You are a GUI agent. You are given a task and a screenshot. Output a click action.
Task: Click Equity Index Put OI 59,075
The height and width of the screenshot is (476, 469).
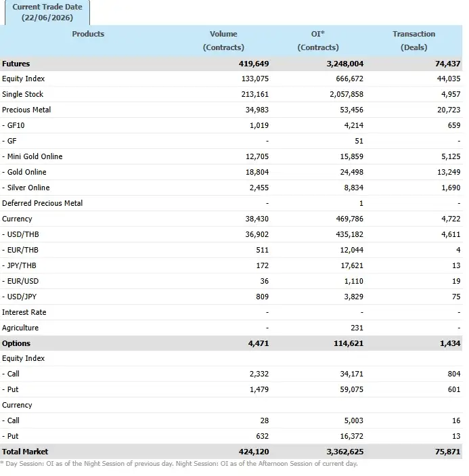tap(352, 389)
